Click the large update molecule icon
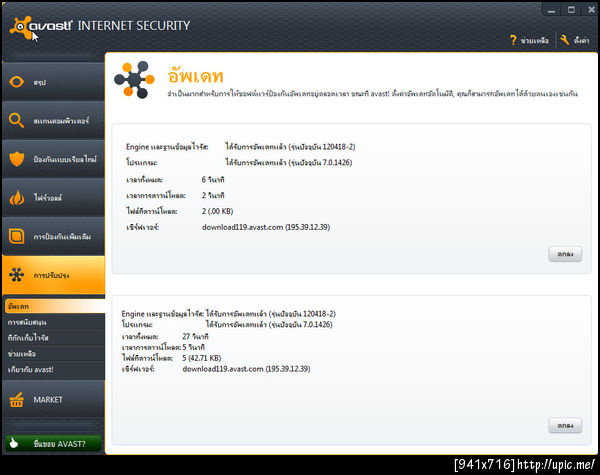 pyautogui.click(x=134, y=80)
